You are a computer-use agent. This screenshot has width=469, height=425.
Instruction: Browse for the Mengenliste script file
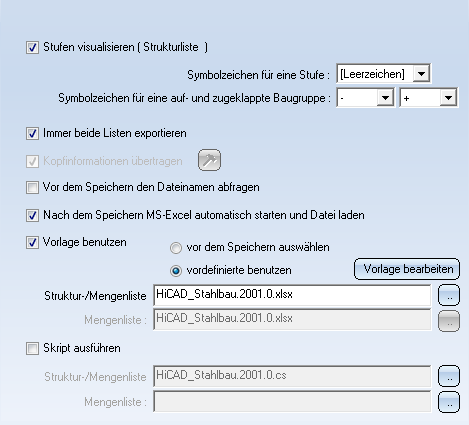[449, 402]
